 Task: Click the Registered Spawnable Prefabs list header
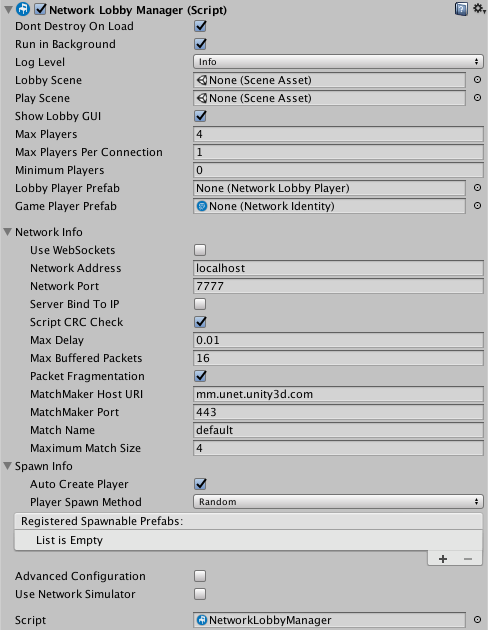(x=248, y=521)
